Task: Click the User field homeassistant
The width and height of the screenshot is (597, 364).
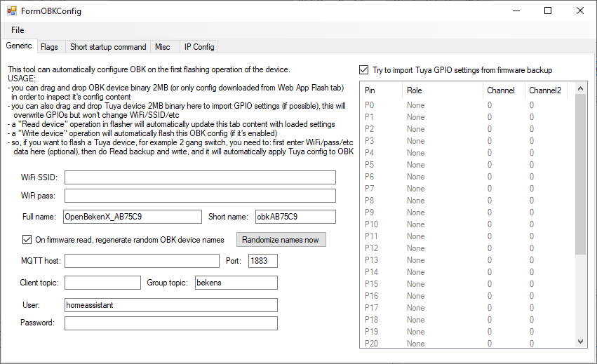Action: pyautogui.click(x=171, y=305)
